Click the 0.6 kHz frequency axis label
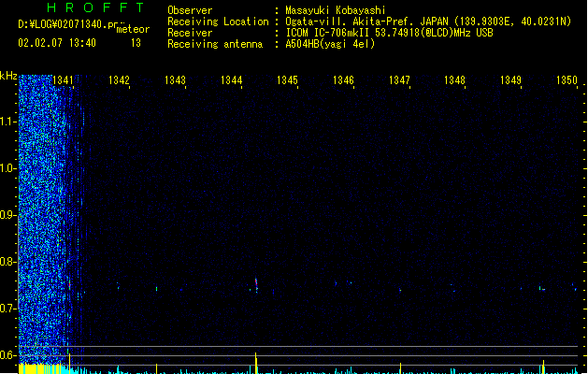The height and width of the screenshot is (374, 588). 7,355
